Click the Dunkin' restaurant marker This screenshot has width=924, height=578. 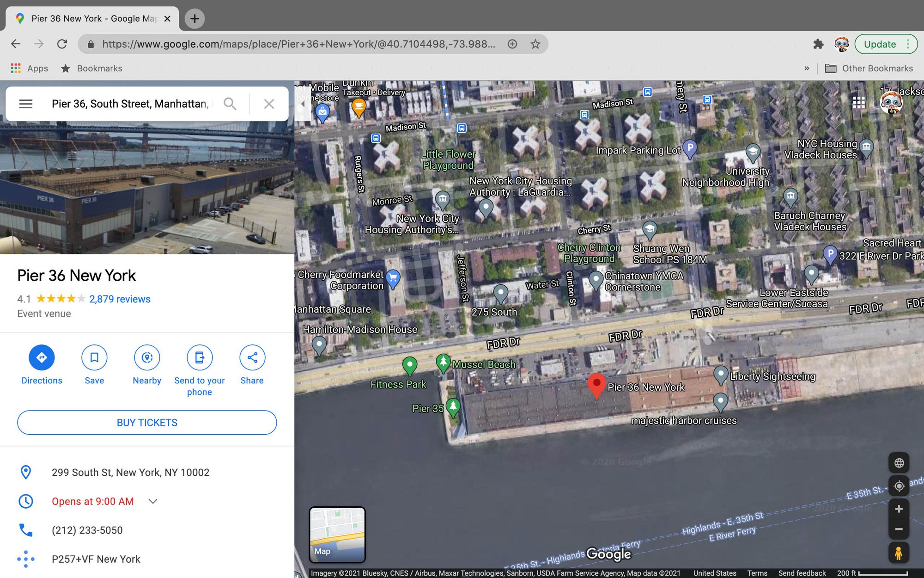359,108
